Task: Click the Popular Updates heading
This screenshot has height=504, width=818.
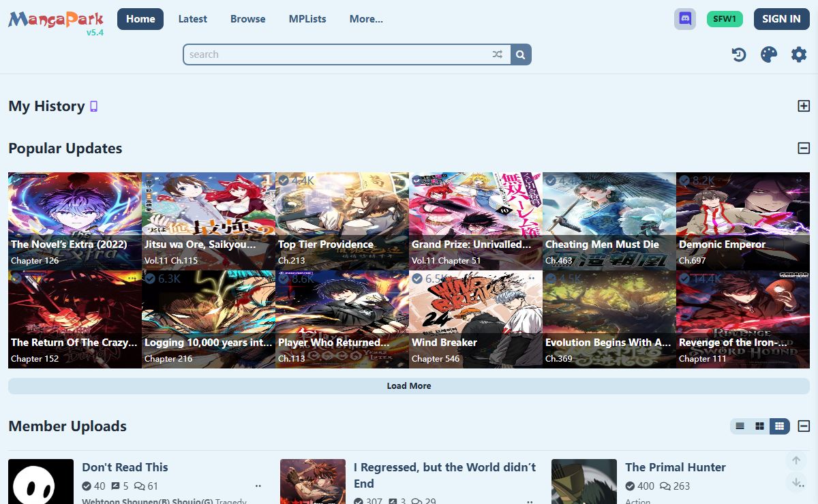Action: pyautogui.click(x=65, y=148)
